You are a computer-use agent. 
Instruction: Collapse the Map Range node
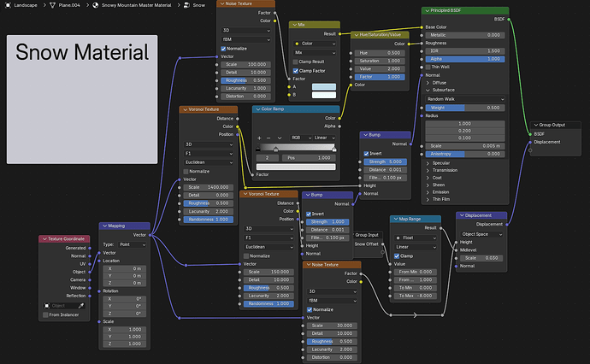point(395,220)
